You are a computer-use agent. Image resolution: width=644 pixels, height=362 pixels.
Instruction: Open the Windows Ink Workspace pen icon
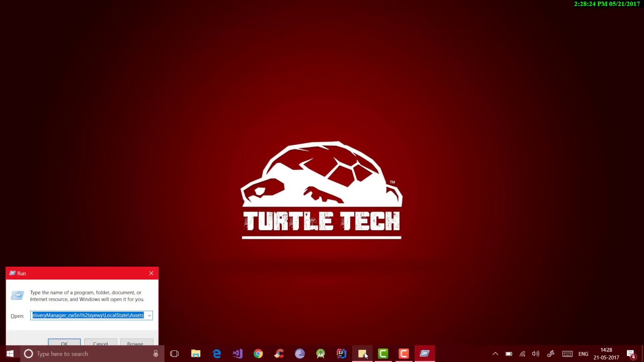pyautogui.click(x=551, y=354)
